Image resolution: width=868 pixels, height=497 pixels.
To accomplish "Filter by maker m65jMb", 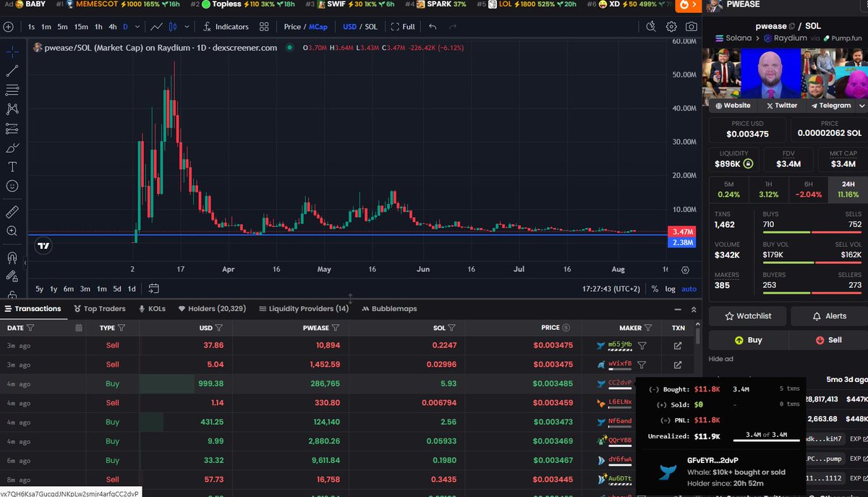I will [x=642, y=345].
